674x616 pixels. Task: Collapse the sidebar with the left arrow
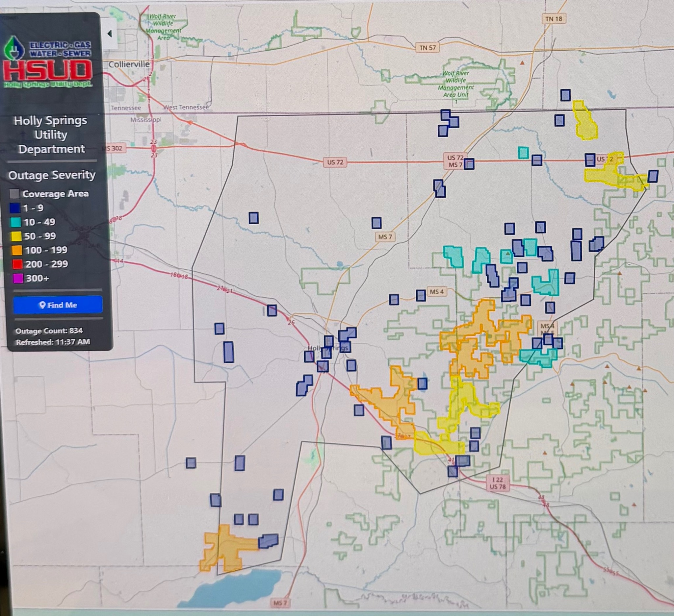109,34
